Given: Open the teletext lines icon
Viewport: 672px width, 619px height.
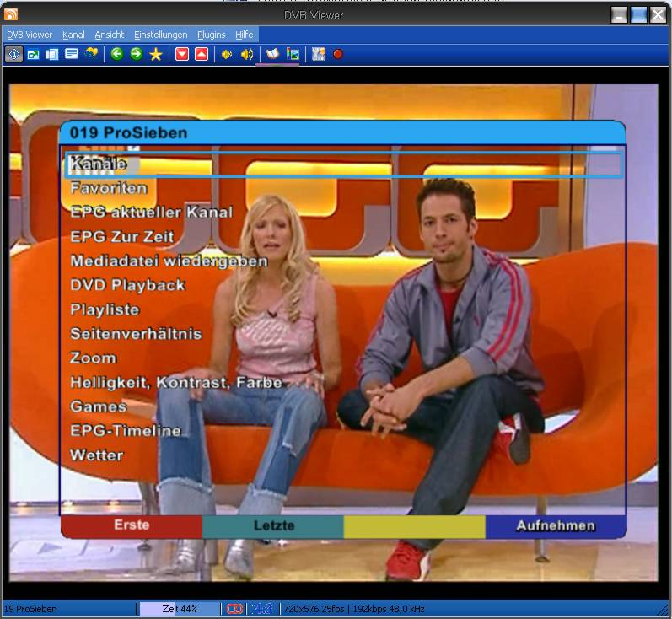Looking at the screenshot, I should coord(72,54).
